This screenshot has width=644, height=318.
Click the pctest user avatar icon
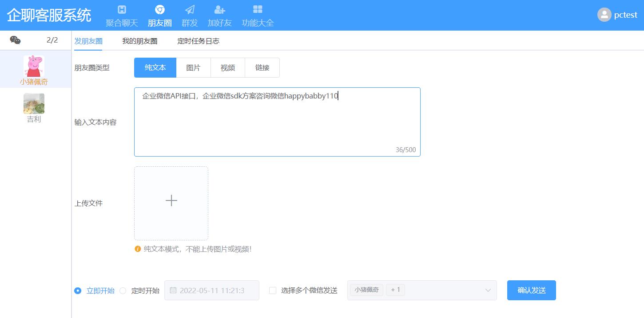[x=604, y=15]
